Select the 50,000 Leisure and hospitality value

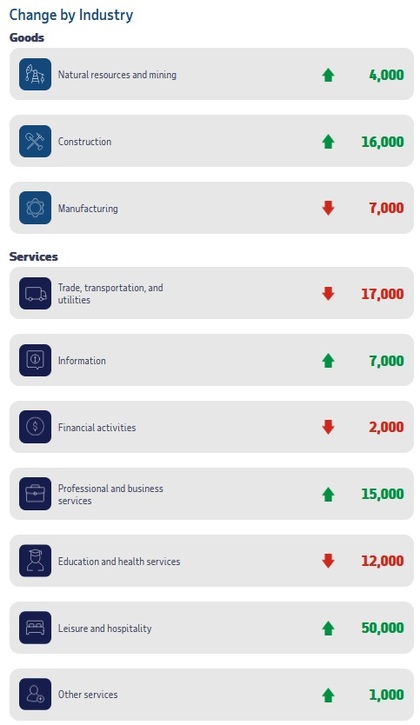point(383,628)
